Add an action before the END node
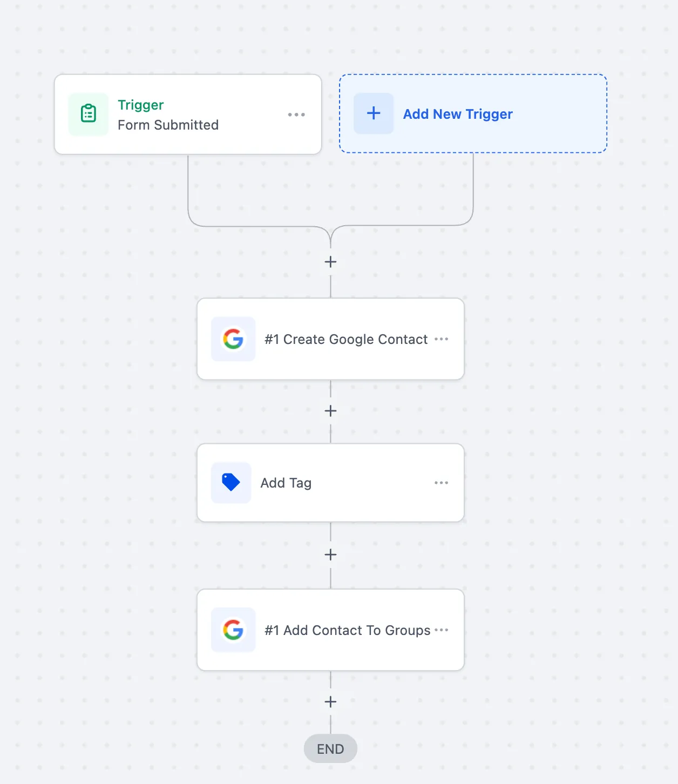The width and height of the screenshot is (678, 784). [x=330, y=702]
